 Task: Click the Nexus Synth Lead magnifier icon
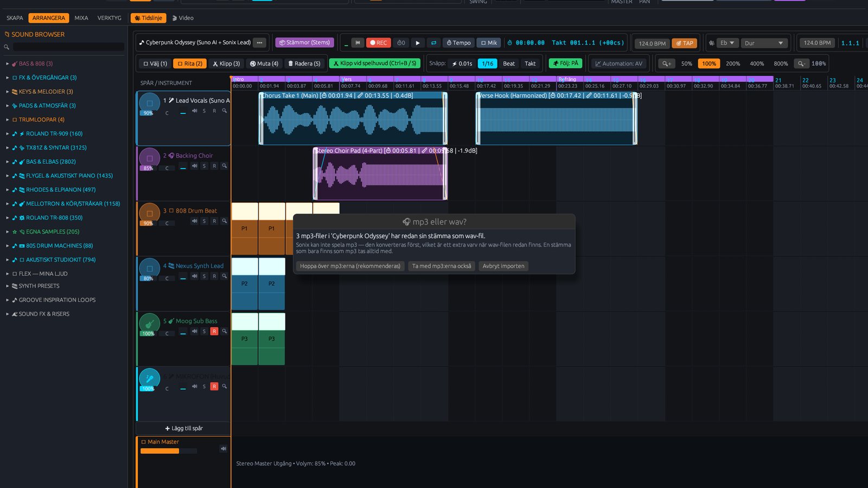pyautogui.click(x=224, y=276)
